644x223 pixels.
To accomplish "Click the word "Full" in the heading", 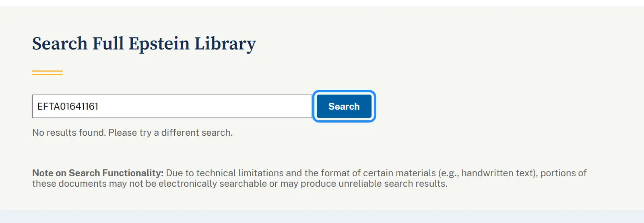I will [108, 43].
